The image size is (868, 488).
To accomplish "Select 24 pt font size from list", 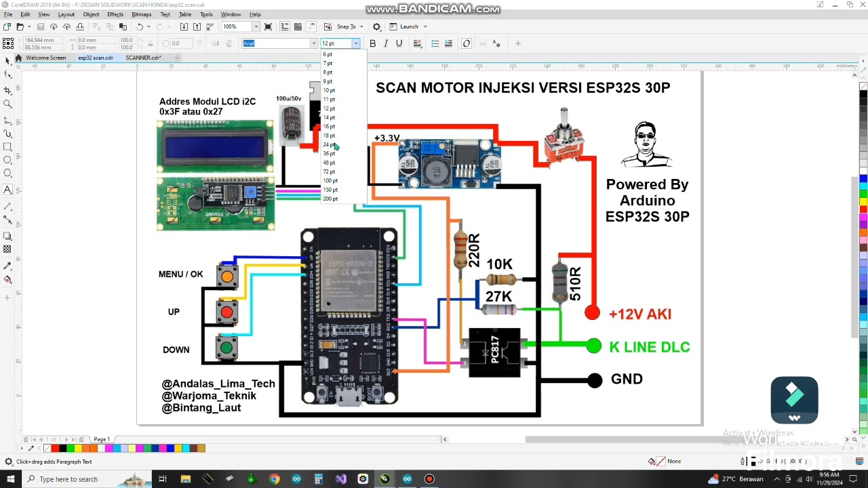I will click(x=343, y=144).
